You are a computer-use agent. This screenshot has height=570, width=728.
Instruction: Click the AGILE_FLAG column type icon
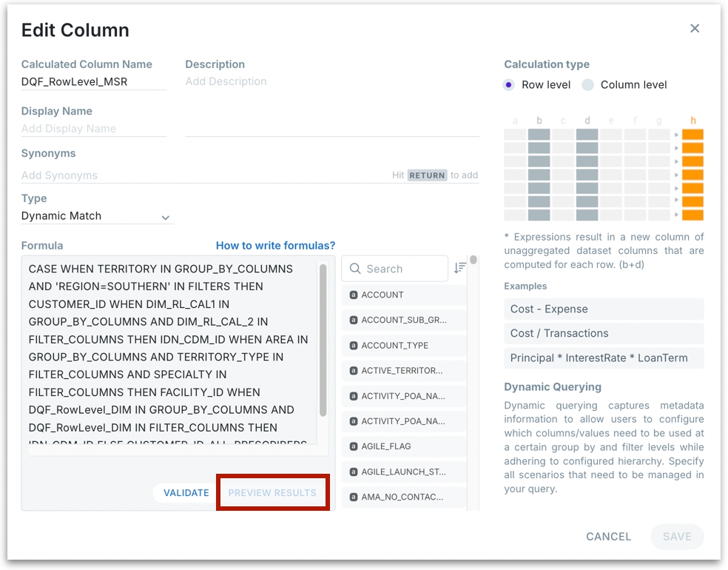coord(354,446)
